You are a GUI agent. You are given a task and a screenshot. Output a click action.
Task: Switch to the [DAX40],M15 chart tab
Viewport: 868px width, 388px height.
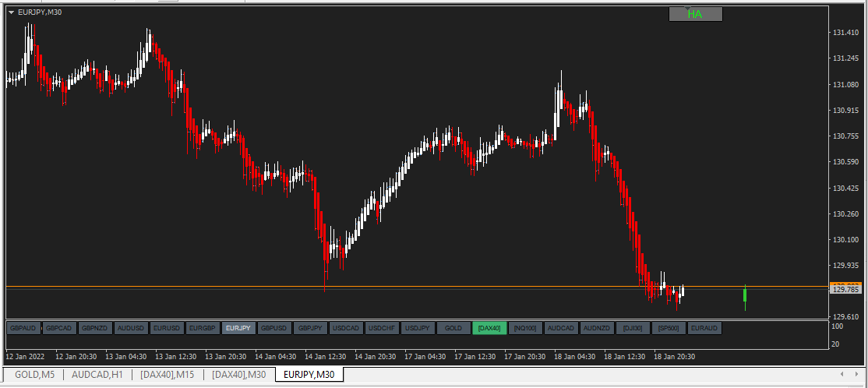tap(168, 375)
